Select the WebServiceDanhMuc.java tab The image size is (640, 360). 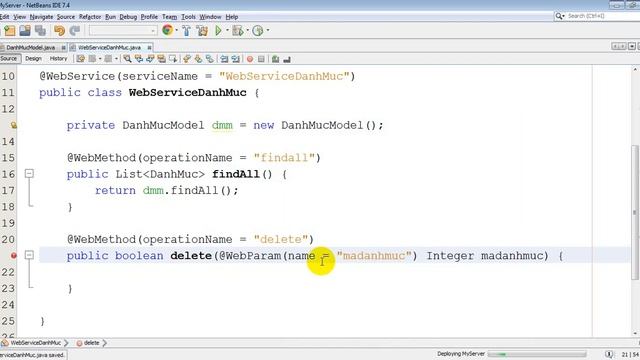[109, 47]
